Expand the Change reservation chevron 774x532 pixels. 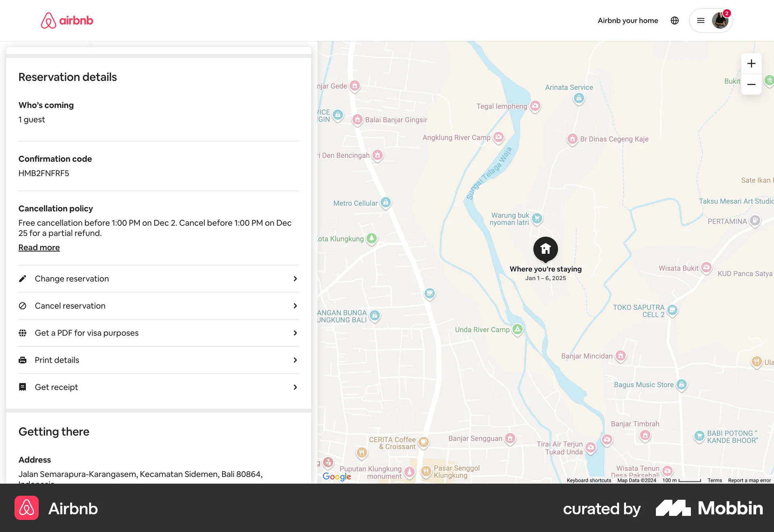click(x=295, y=278)
